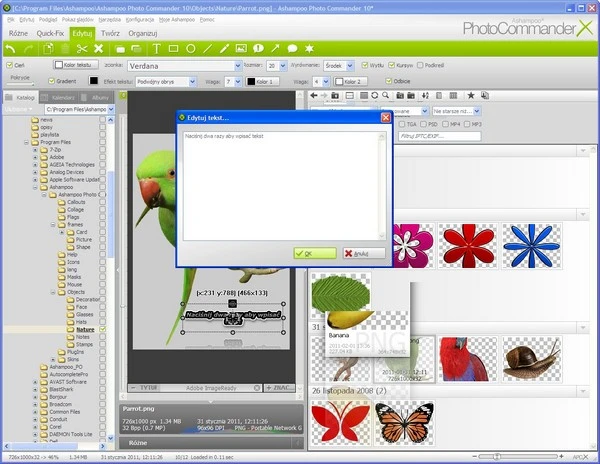Select the star shape tool

pos(307,48)
